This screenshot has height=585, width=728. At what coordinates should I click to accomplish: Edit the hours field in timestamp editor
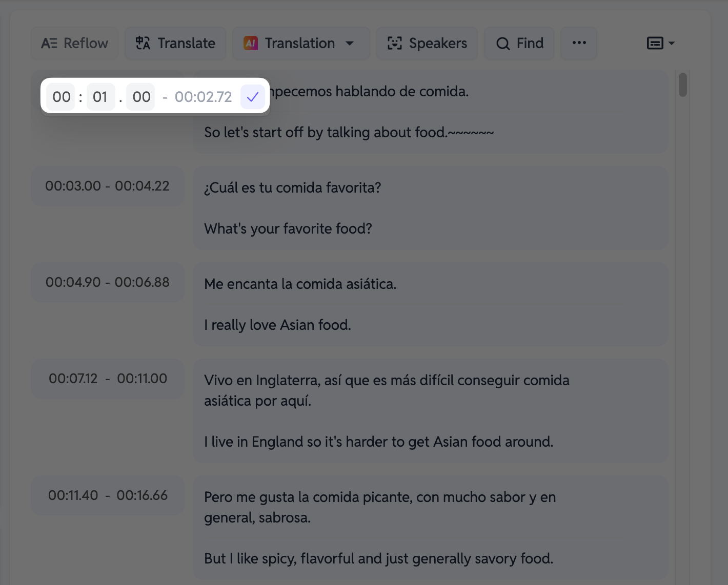(61, 97)
